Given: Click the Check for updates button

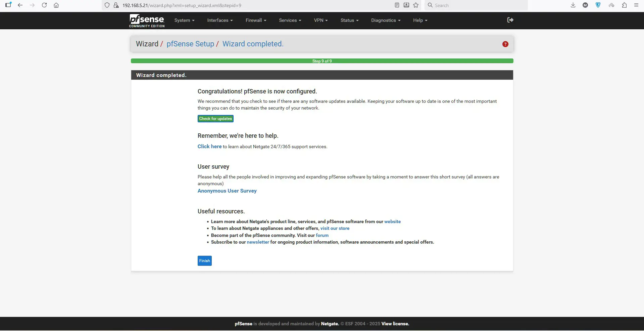Looking at the screenshot, I should click(x=215, y=119).
